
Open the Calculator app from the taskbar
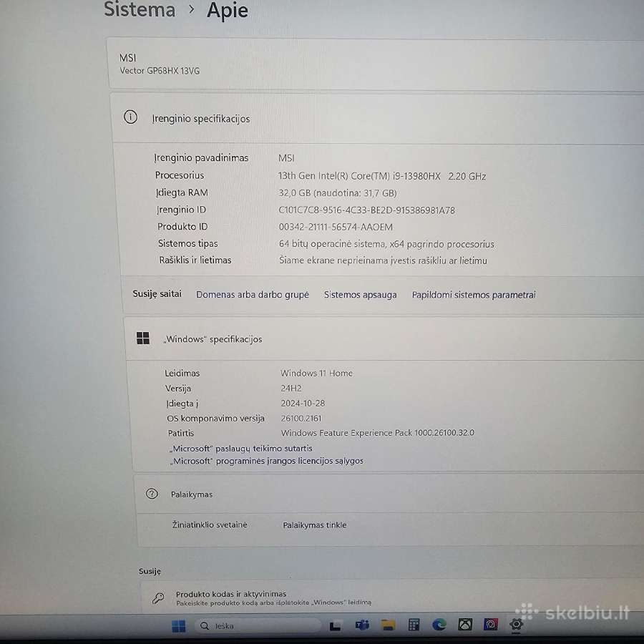(414, 625)
